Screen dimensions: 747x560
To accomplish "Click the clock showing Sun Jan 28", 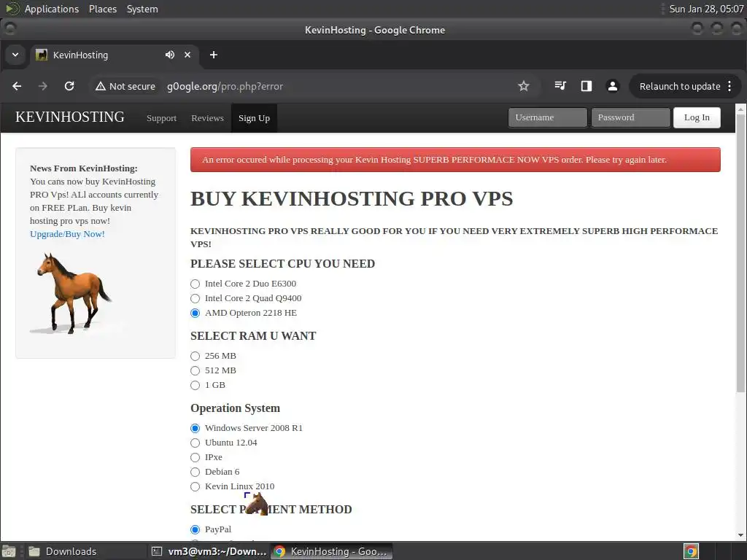I will 706,9.
